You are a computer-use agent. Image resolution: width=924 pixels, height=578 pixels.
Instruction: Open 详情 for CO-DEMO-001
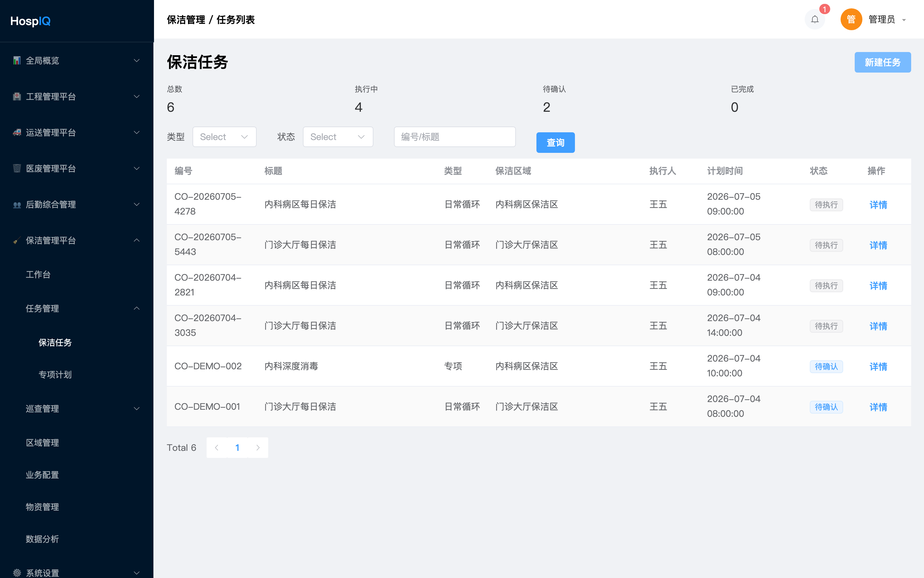pos(878,407)
